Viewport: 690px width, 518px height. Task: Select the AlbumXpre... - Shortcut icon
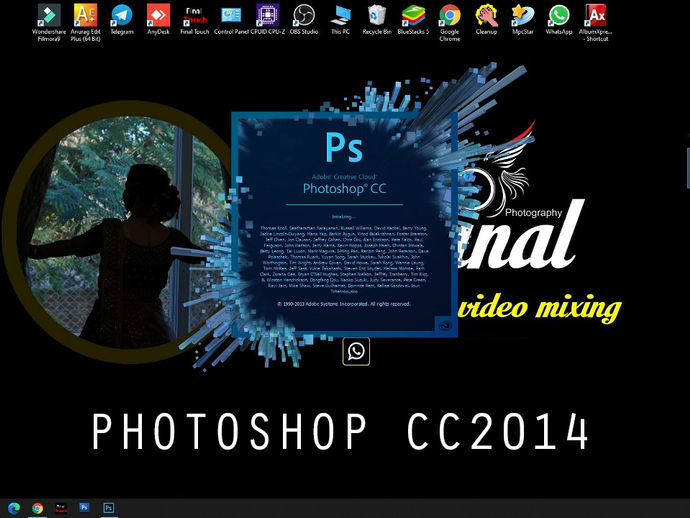(596, 22)
